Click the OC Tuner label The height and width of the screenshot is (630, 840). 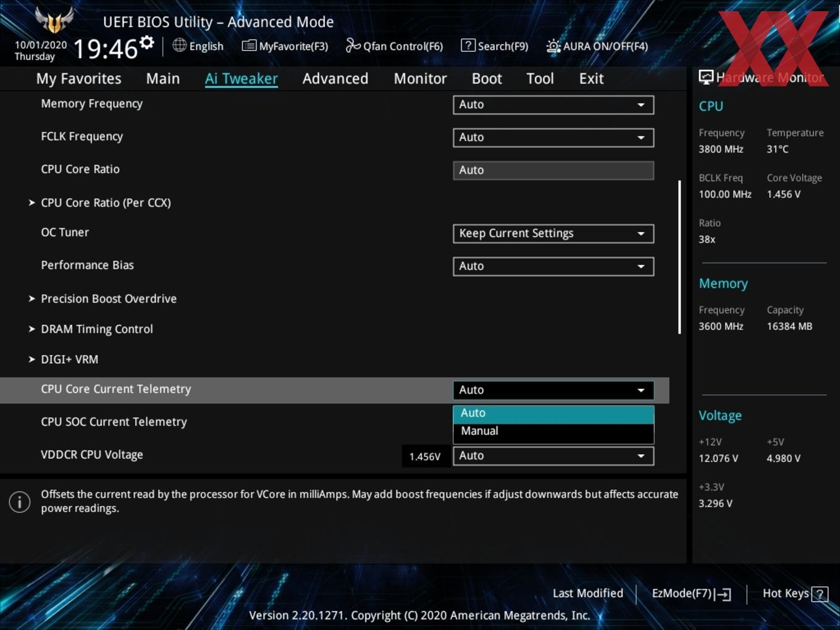tap(65, 233)
